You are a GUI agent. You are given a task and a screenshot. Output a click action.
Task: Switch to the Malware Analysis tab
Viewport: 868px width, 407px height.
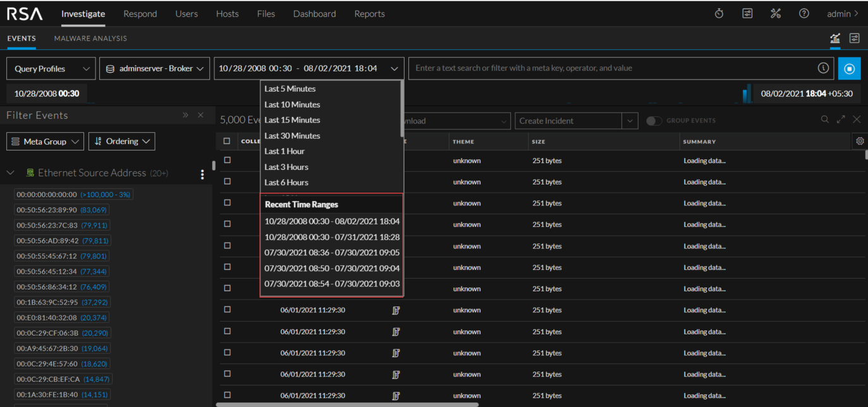pos(90,39)
